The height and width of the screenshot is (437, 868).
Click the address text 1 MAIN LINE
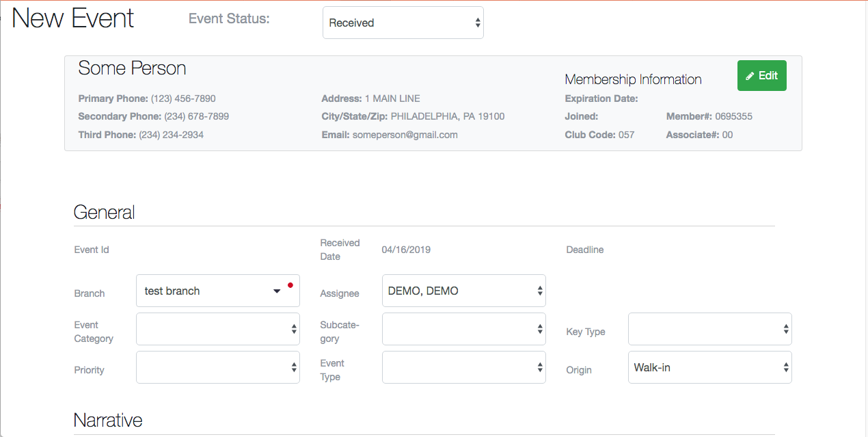tap(392, 98)
